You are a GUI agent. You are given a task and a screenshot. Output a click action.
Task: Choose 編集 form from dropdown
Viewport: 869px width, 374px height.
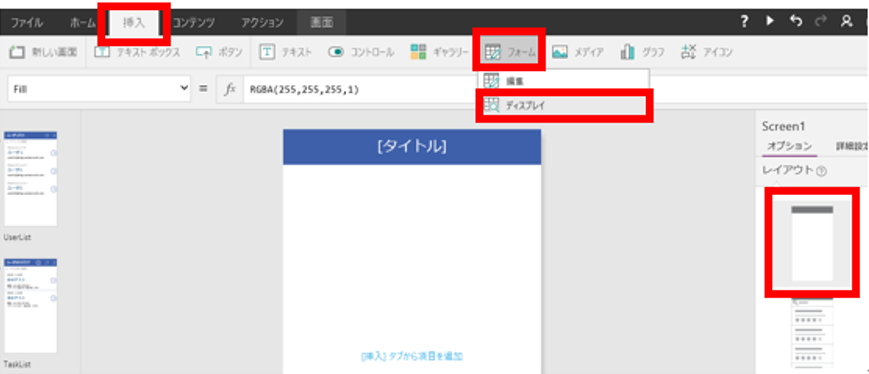[x=563, y=80]
